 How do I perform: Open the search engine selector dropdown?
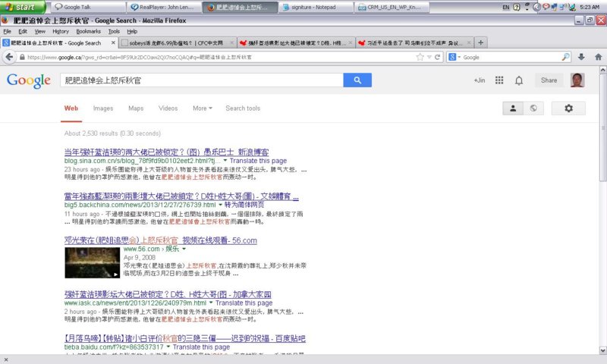tap(454, 57)
